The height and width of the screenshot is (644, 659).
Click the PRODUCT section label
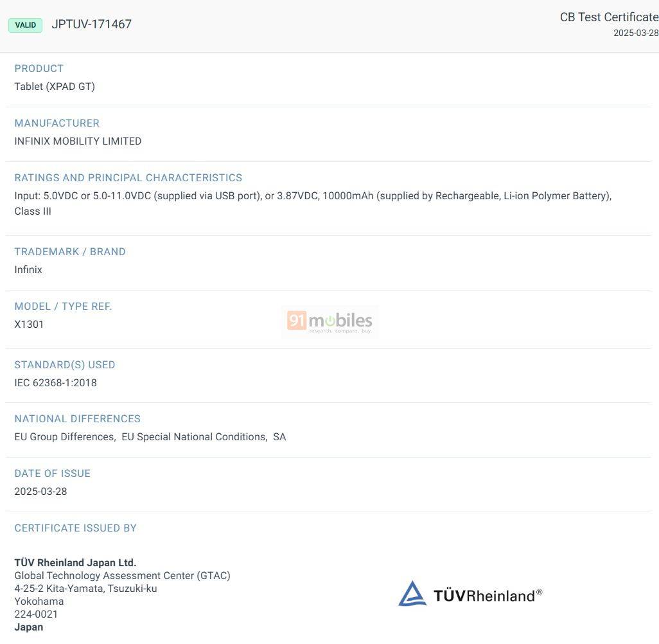click(x=39, y=69)
